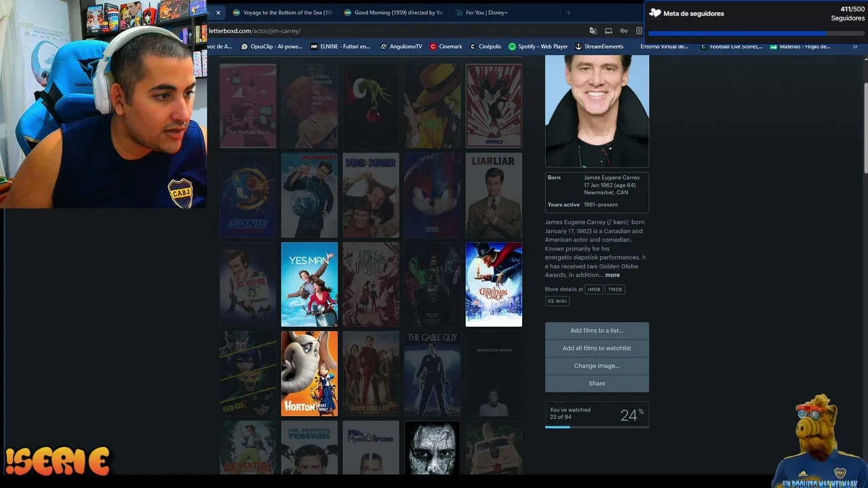Click the Share button
Image resolution: width=868 pixels, height=488 pixels.
[x=597, y=384]
